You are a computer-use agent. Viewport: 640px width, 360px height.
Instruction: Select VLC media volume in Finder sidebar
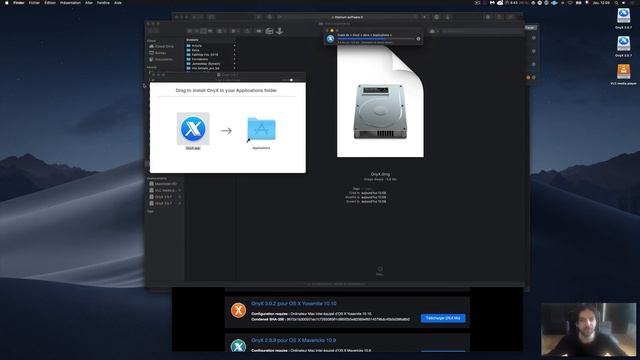point(163,191)
